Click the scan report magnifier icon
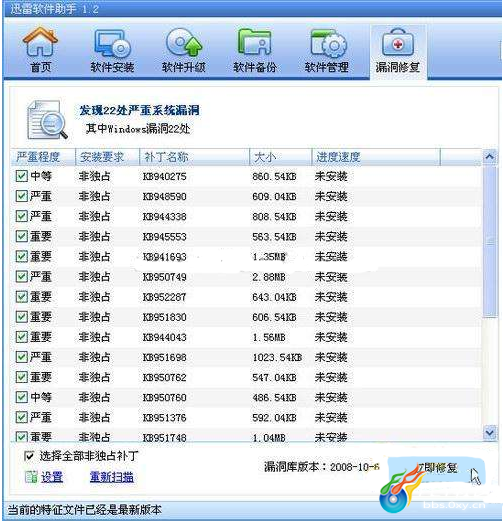The width and height of the screenshot is (503, 521). tap(47, 120)
